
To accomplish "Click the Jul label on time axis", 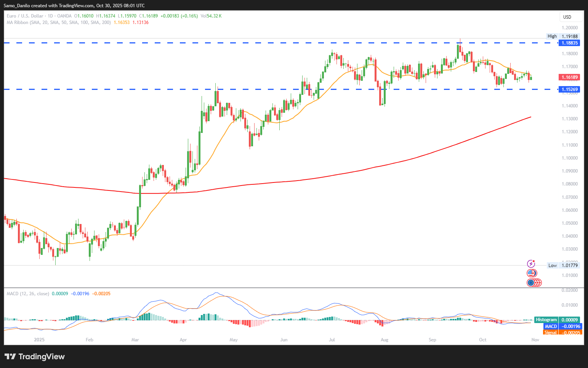I will click(332, 340).
